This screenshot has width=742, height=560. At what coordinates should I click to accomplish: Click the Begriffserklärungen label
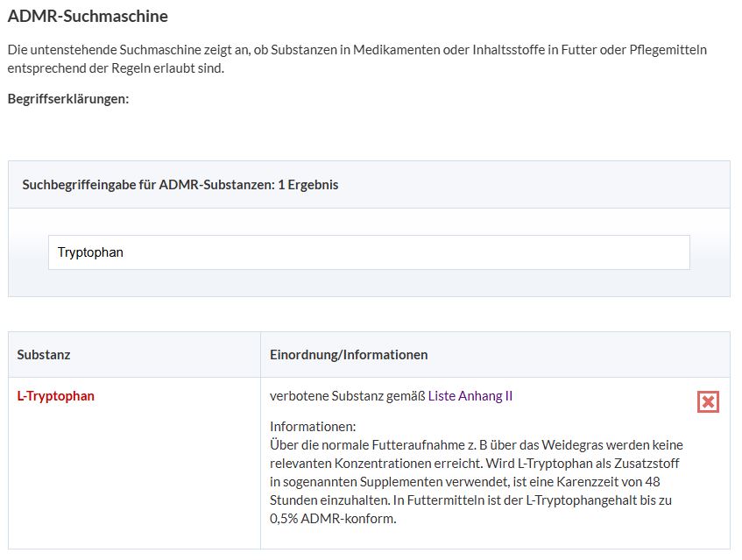coord(68,99)
